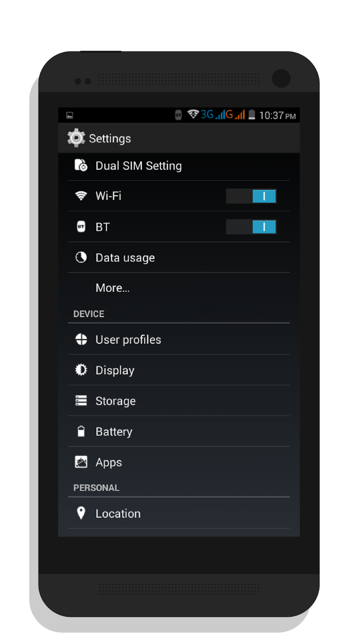Tap the Display brightness icon
Viewport: 358px width, 644px height.
pos(81,369)
